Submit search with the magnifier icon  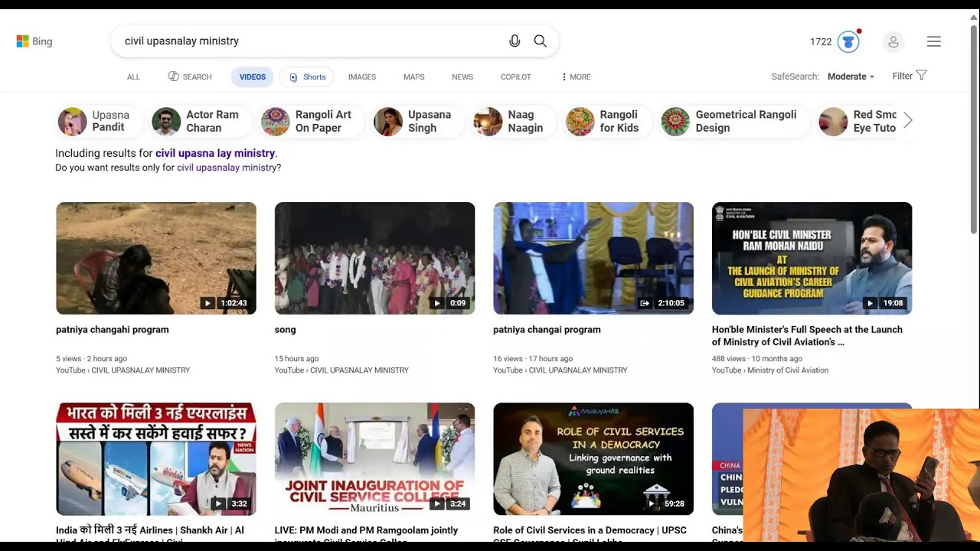(x=540, y=41)
